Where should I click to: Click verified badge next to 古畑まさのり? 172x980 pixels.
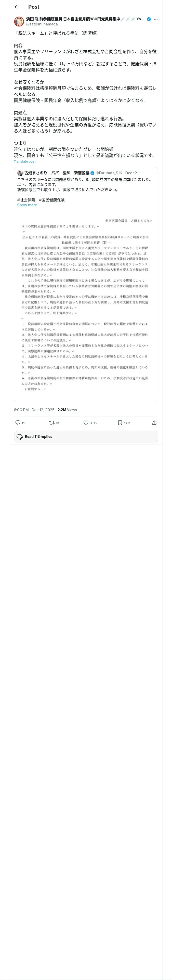92,173
